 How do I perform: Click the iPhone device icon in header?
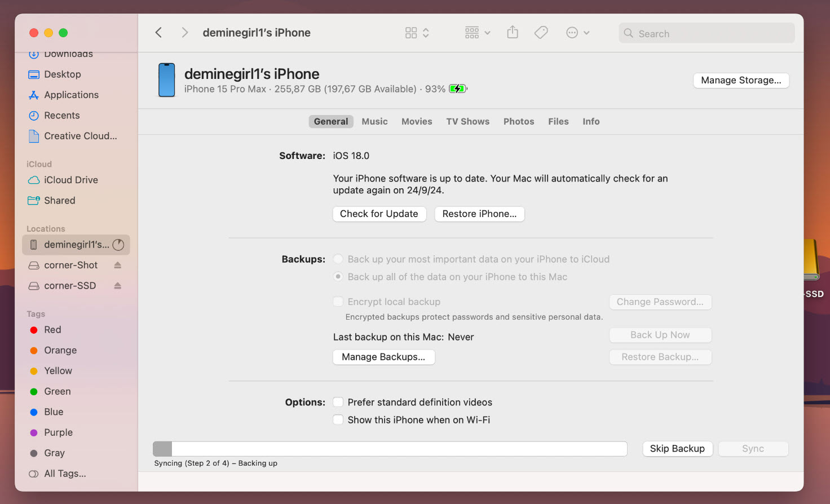pos(166,80)
